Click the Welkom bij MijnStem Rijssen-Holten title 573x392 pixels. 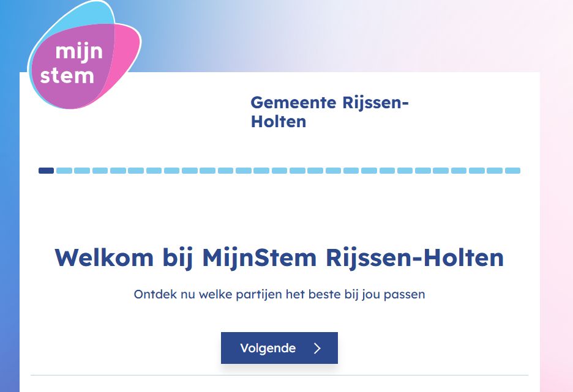(x=279, y=257)
